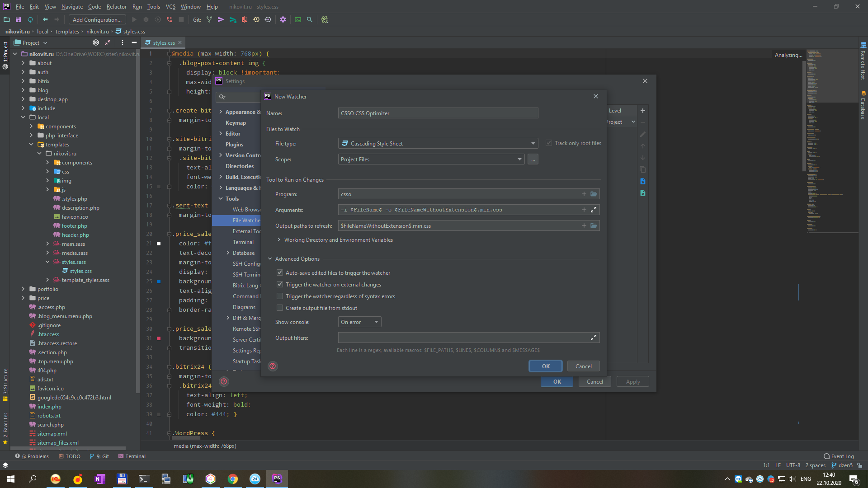Click the Git push icon in toolbar
Screen dimensions: 868x488
(233, 19)
